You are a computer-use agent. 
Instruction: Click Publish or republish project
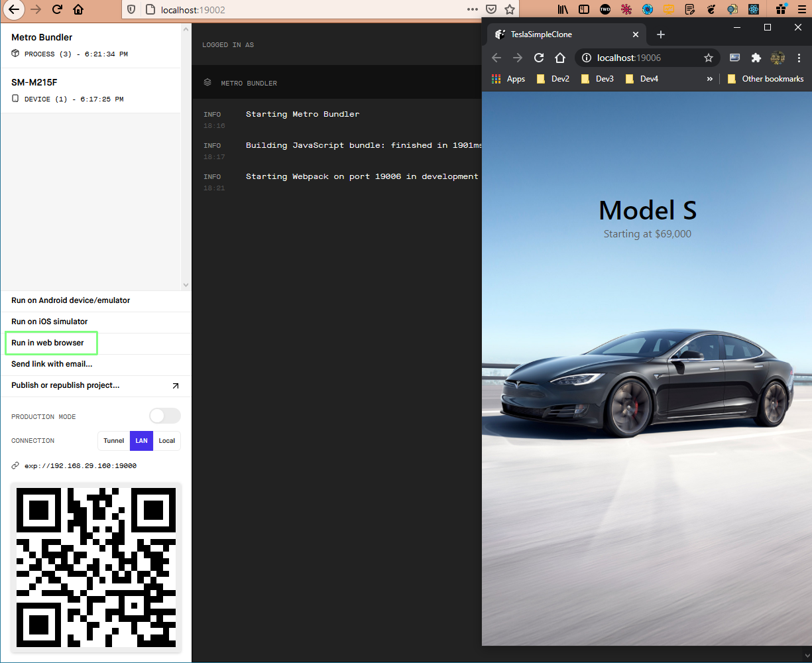66,385
